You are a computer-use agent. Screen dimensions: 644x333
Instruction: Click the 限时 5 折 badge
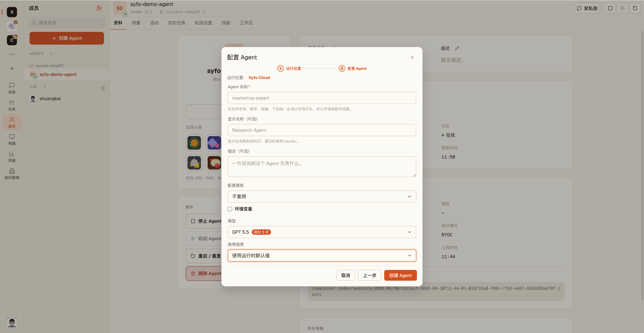pos(261,232)
